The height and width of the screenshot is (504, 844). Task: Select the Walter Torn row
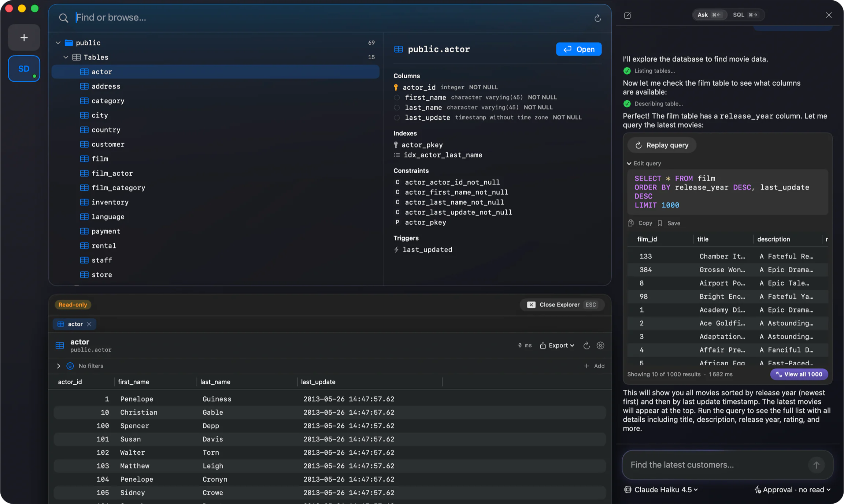tap(330, 452)
